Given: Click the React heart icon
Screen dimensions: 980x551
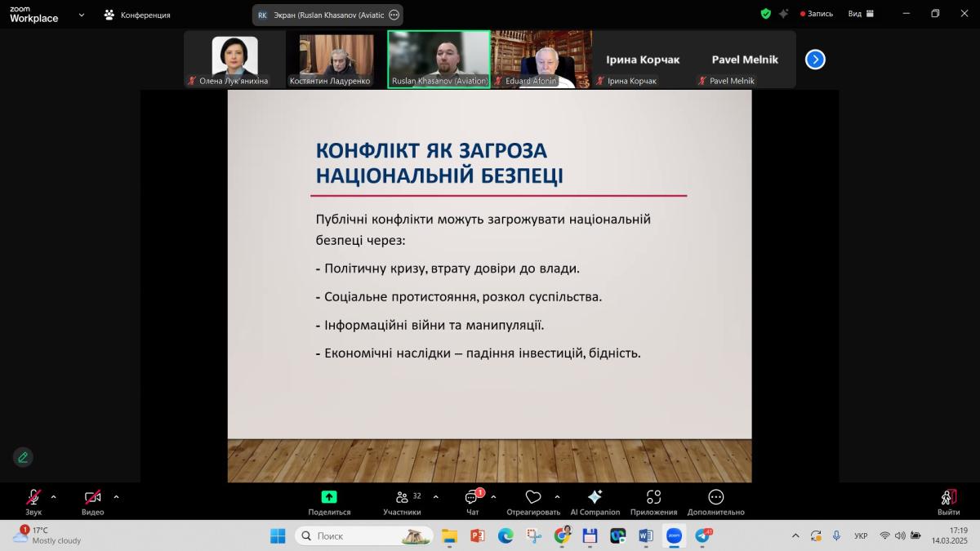Looking at the screenshot, I should click(533, 497).
